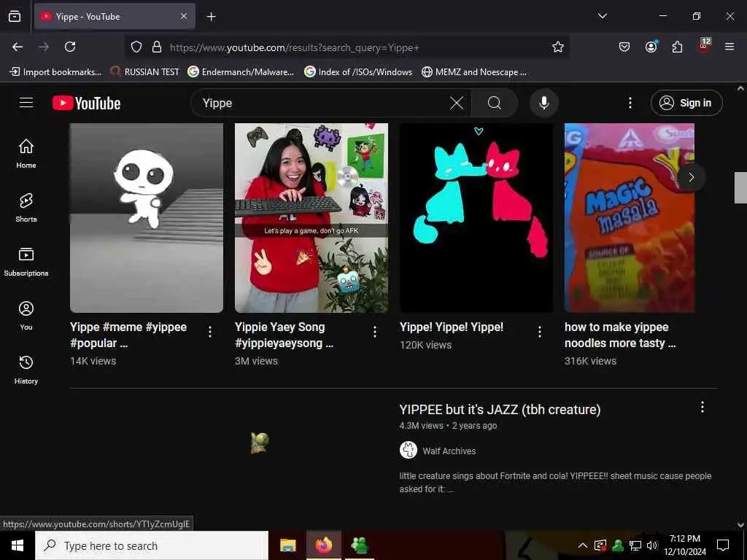Open Home in the sidebar
Image resolution: width=747 pixels, height=560 pixels.
(x=26, y=153)
